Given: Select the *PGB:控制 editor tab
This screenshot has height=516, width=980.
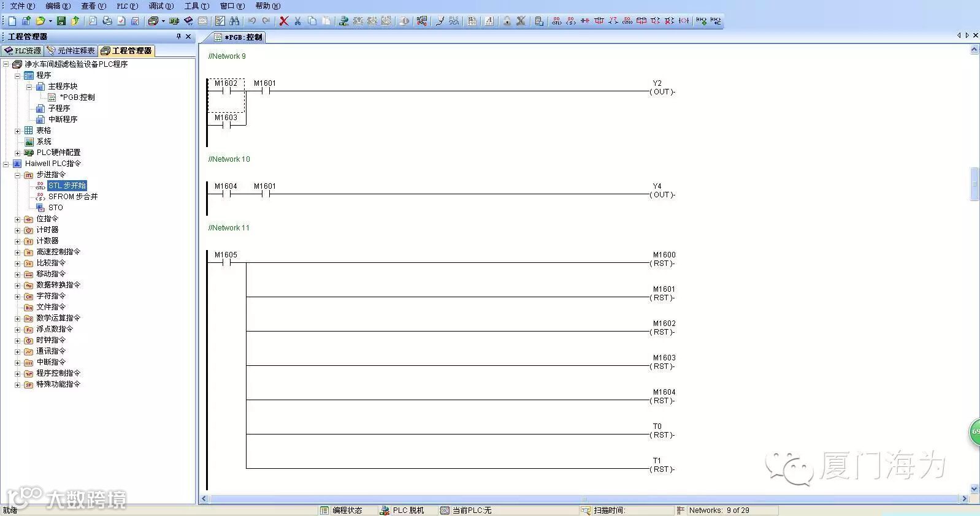Looking at the screenshot, I should point(239,37).
